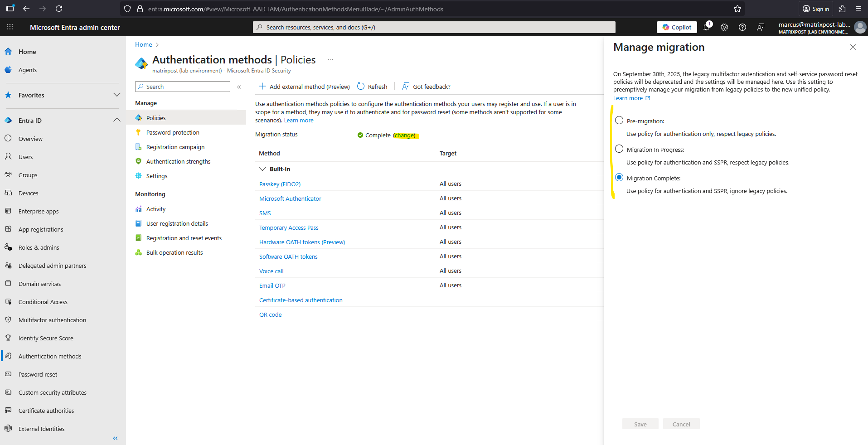
Task: Click the top search resources field
Action: click(x=434, y=27)
